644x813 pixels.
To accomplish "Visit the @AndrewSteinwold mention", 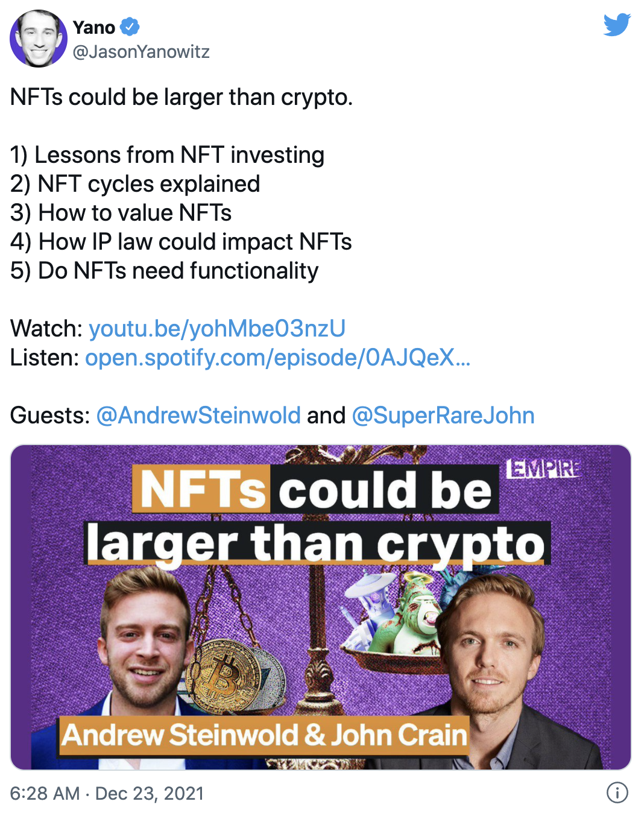I will 198,416.
